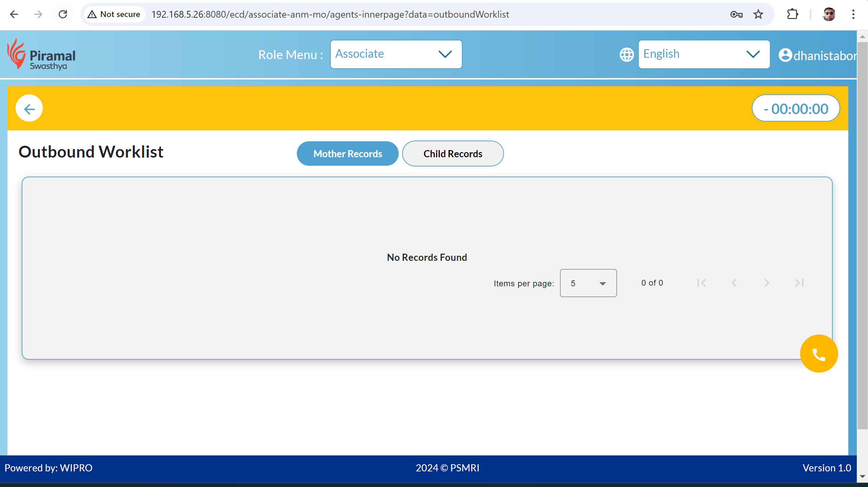Switch to Mother Records tab
This screenshot has height=487, width=868.
click(x=347, y=154)
